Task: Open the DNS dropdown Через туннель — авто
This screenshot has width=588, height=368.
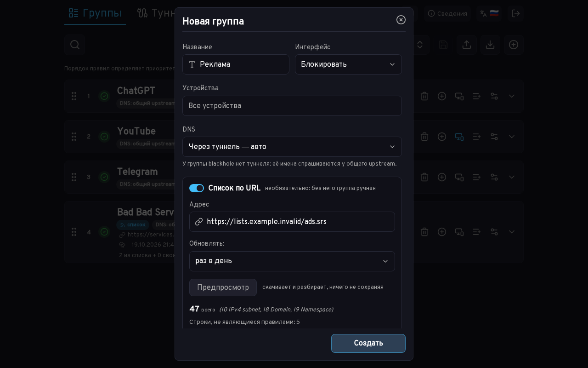Action: click(292, 147)
